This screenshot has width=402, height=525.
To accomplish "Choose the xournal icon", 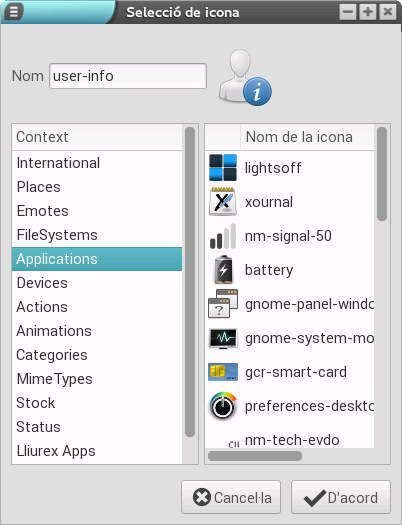I will pos(223,202).
